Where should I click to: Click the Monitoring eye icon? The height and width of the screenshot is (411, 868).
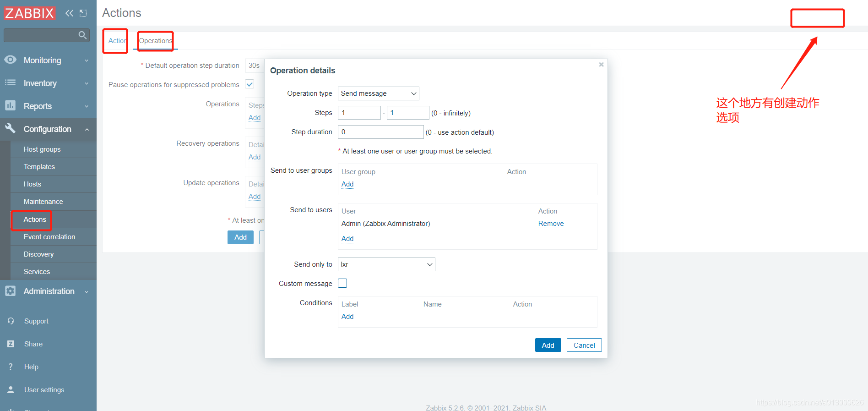pyautogui.click(x=10, y=60)
